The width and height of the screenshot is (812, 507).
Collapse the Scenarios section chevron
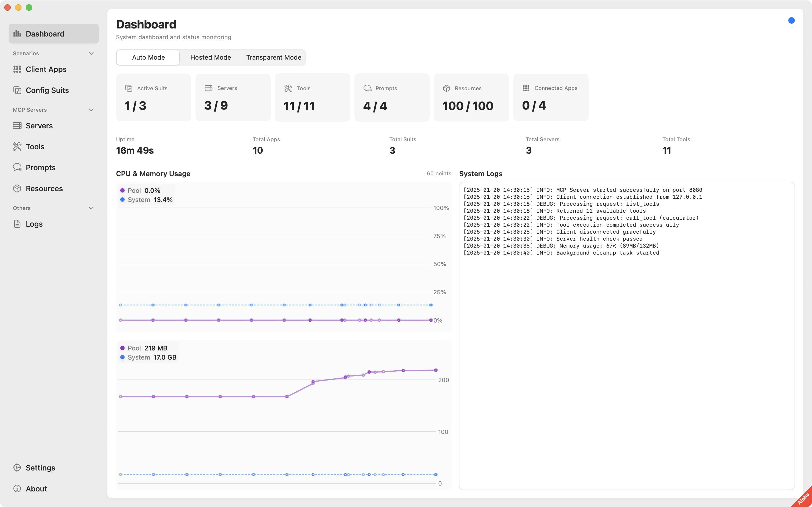click(91, 54)
